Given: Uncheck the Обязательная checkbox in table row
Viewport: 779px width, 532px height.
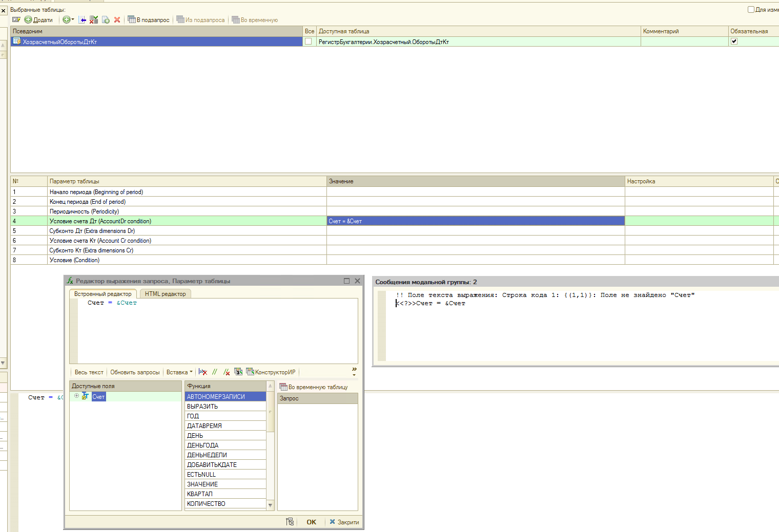Looking at the screenshot, I should tap(734, 41).
